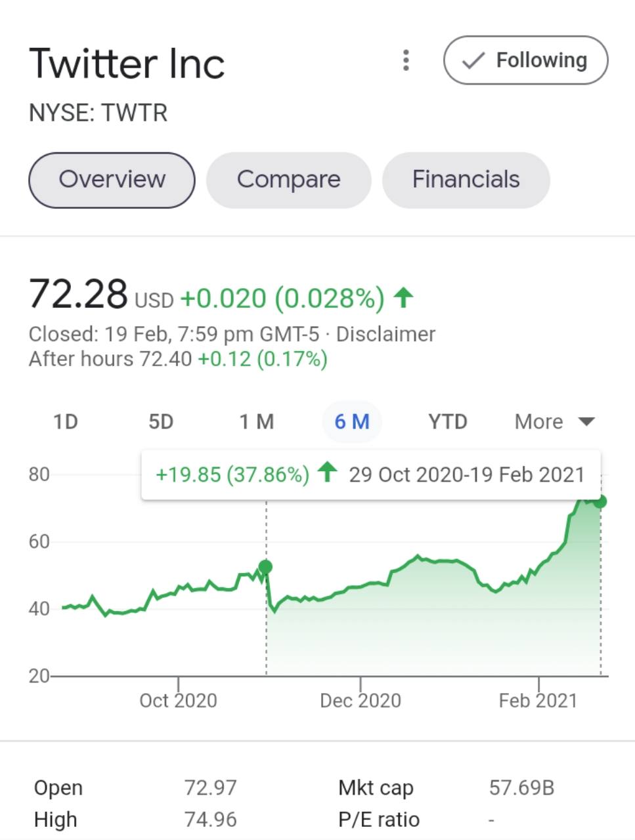Screen dimensions: 635x840
Task: Open the three-dot more options menu
Action: pos(406,60)
